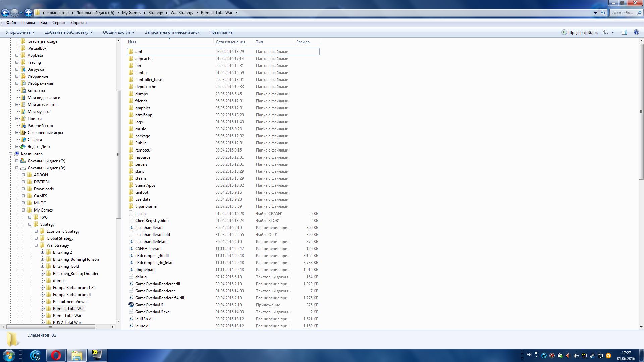Image resolution: width=644 pixels, height=362 pixels.
Task: Open the Файл menu in menu bar
Action: tap(11, 22)
